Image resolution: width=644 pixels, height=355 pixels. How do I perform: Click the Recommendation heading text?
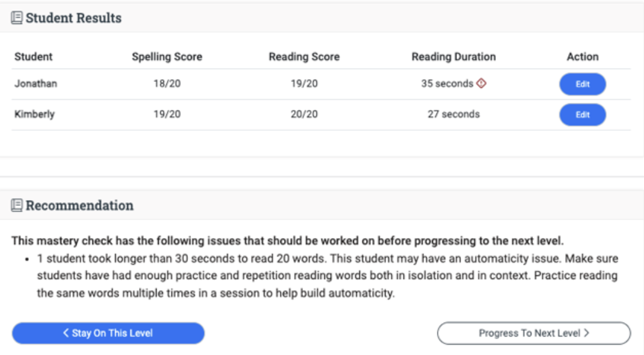pos(80,205)
